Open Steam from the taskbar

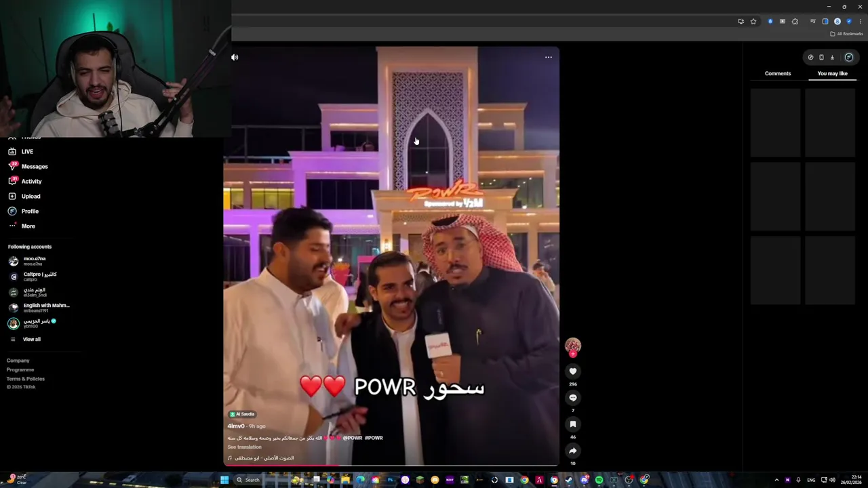click(x=569, y=480)
